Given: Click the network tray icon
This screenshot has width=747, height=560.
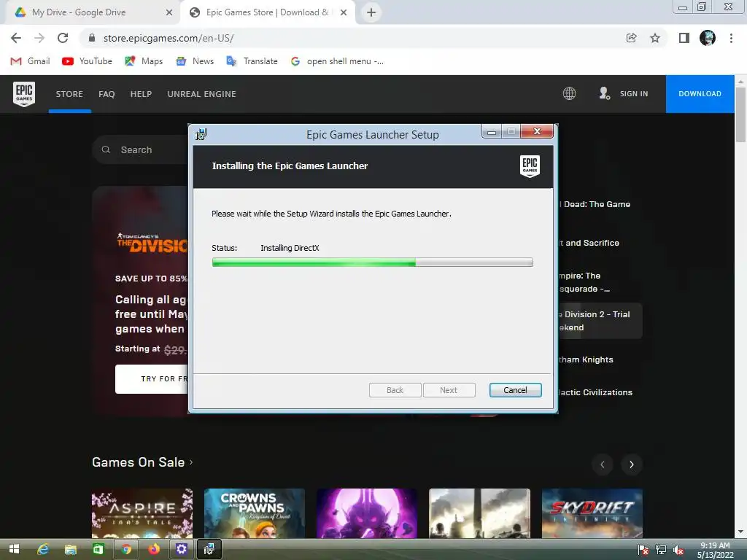Looking at the screenshot, I should tap(661, 550).
